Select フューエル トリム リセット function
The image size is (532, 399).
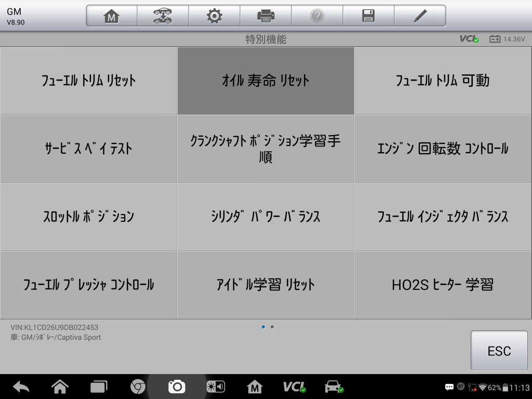pos(88,81)
